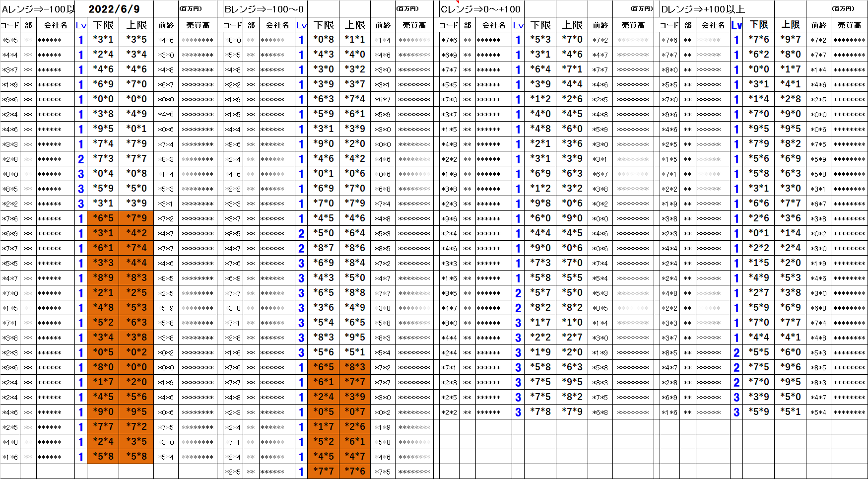Viewport: 868px width, 479px height.
Task: Click Cレンジ 上限 cell reading *7*1
Action: 572,69
